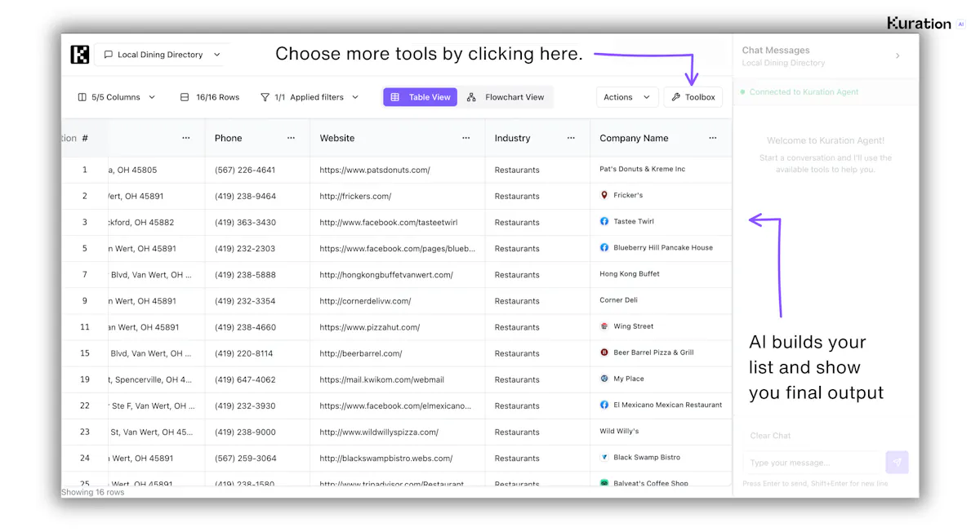The image size is (980, 532).
Task: Open the https://www.patsdonuts.com/ website cell
Action: [x=375, y=170]
